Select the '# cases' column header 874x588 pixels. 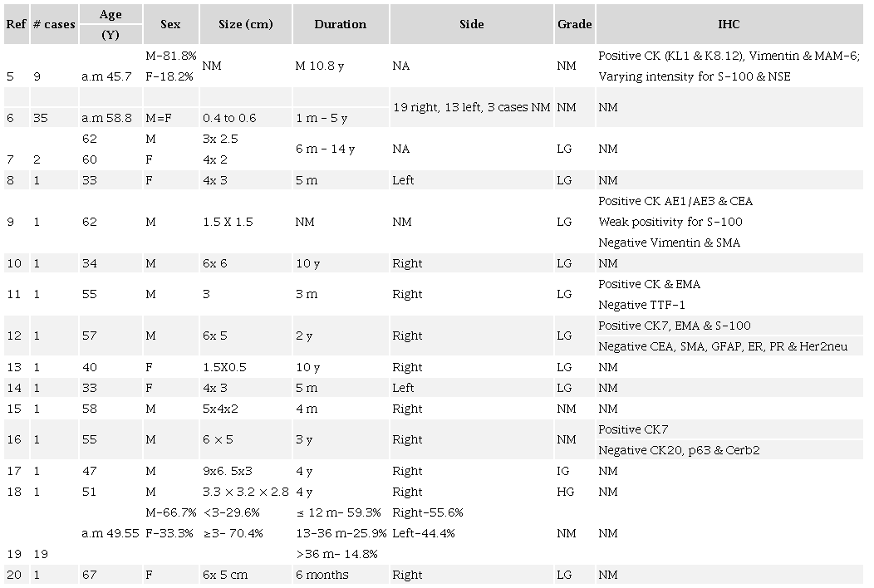tap(54, 24)
